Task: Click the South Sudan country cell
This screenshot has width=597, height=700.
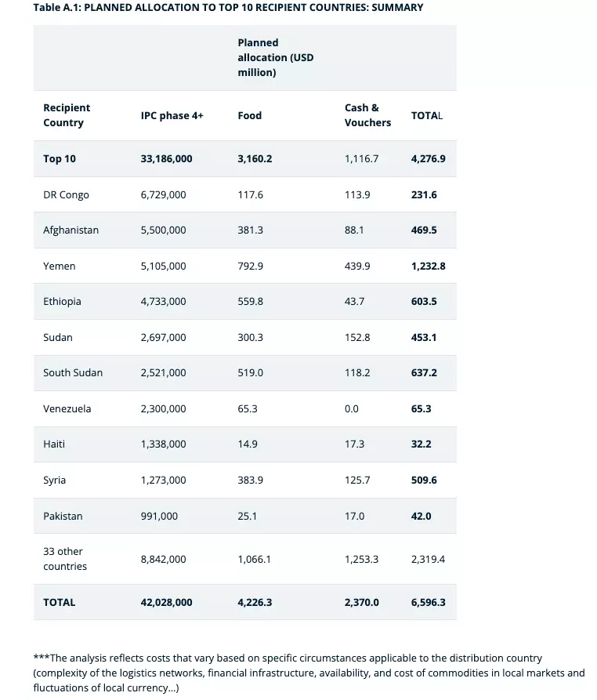Action: [73, 372]
